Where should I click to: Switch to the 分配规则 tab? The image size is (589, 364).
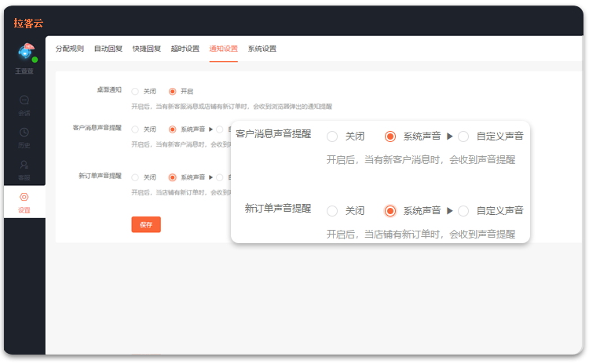(69, 49)
